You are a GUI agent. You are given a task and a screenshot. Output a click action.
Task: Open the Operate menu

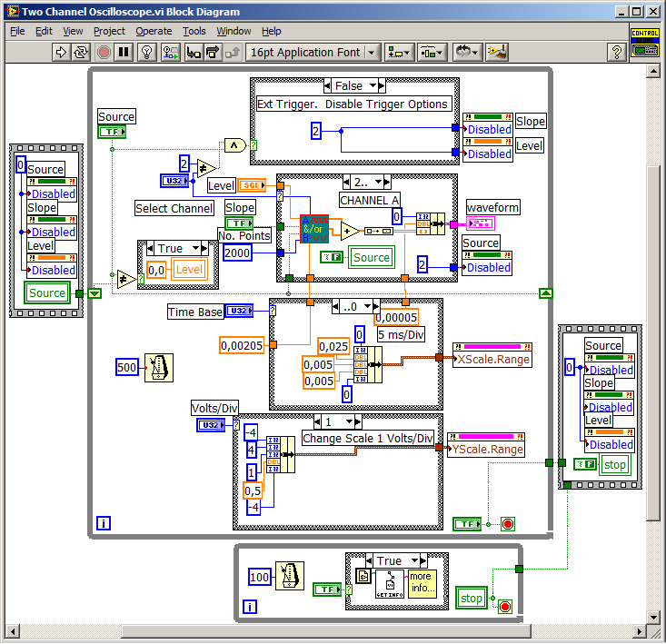coord(154,31)
